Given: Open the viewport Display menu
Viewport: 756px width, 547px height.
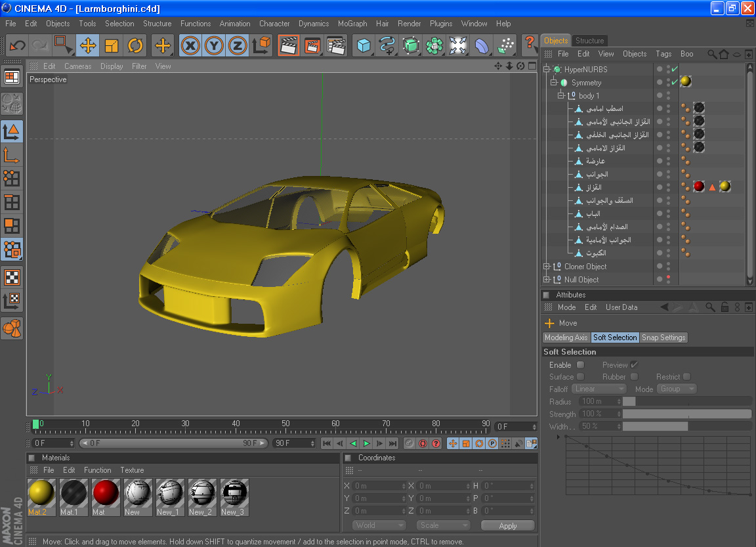Looking at the screenshot, I should pyautogui.click(x=112, y=66).
